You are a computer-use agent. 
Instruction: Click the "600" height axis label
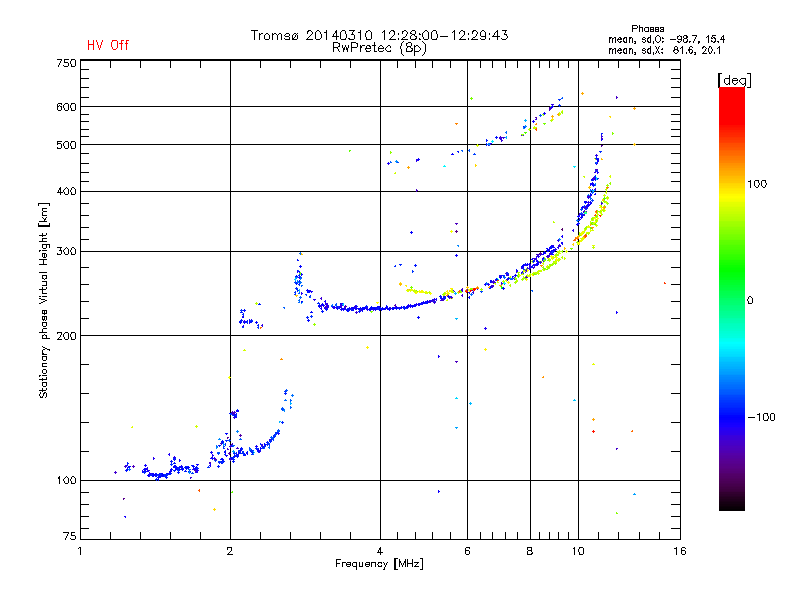[x=66, y=107]
